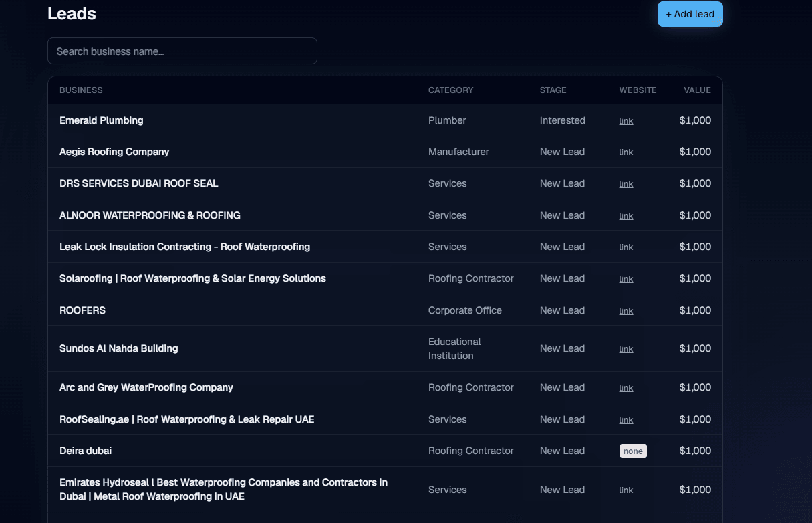Image resolution: width=812 pixels, height=523 pixels.
Task: Open website link for ROOFERS row
Action: pos(626,311)
